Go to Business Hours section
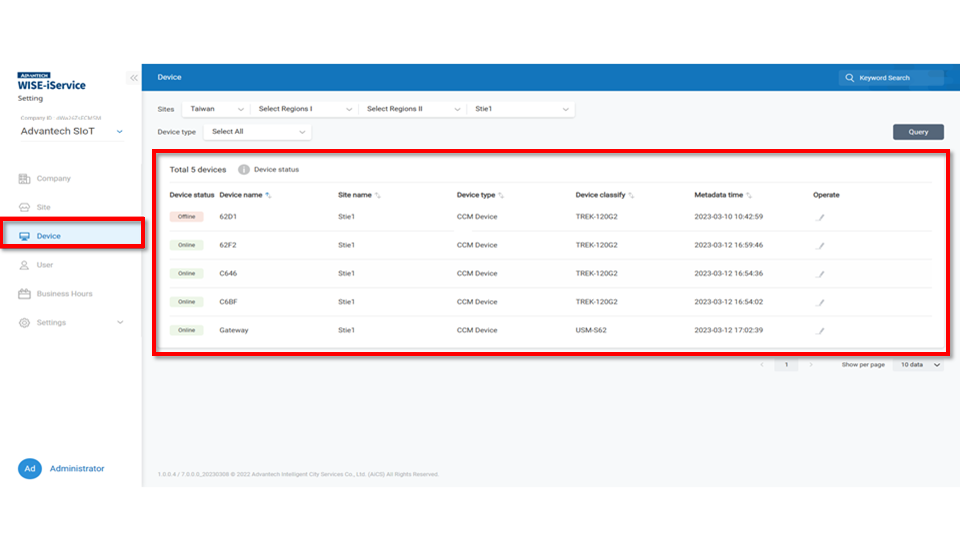The height and width of the screenshot is (540, 960). click(64, 294)
